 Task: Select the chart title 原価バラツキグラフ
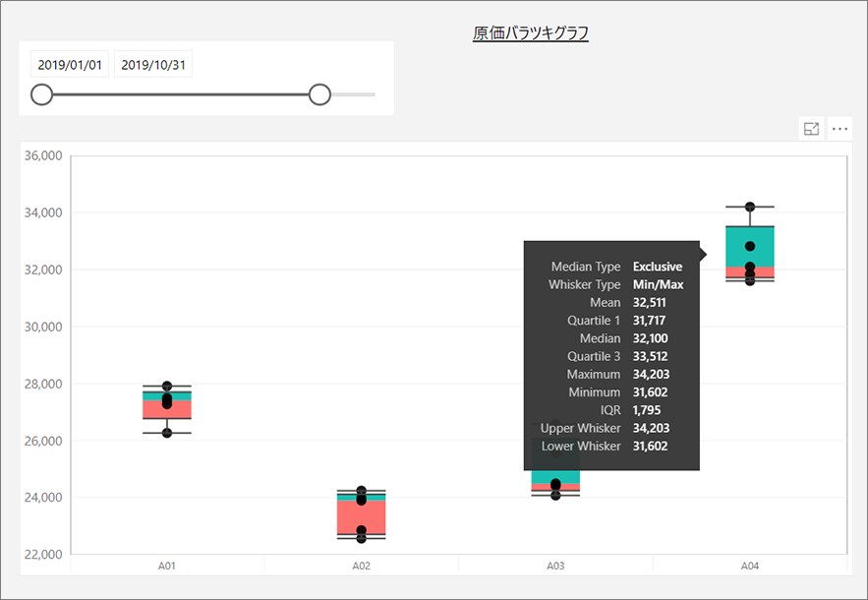531,34
